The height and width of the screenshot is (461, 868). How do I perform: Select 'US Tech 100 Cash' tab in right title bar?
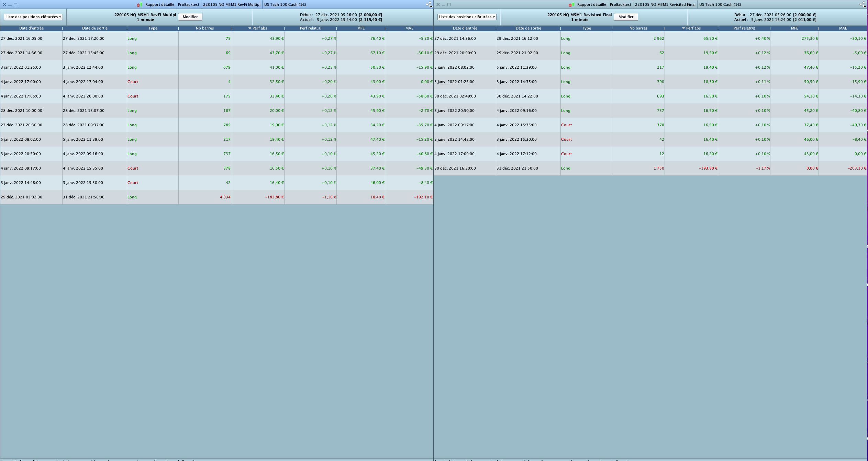coord(720,4)
